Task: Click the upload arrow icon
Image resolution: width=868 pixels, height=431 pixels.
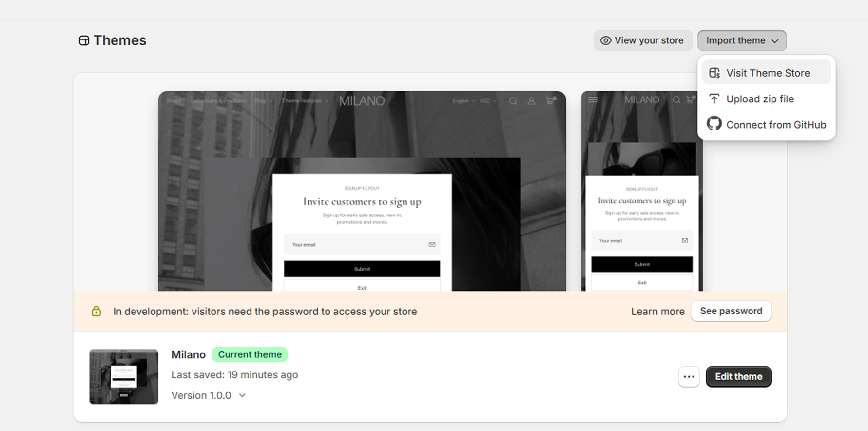Action: (714, 99)
